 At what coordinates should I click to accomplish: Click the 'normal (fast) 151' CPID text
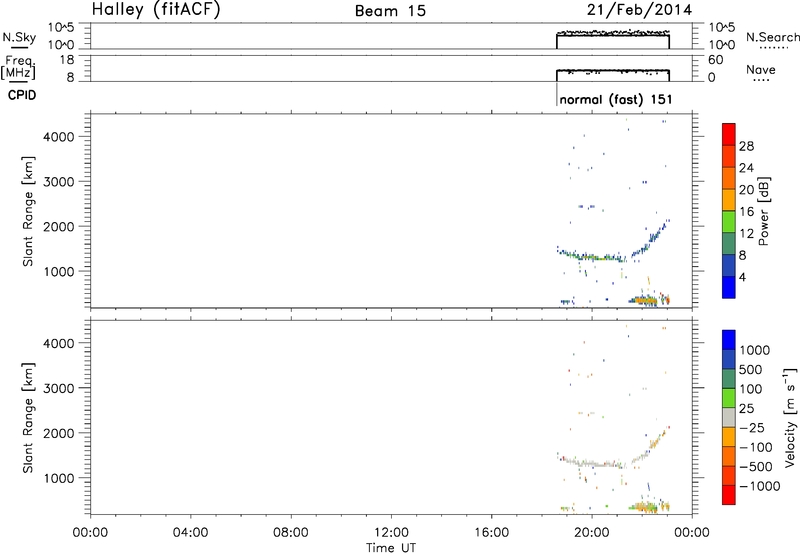616,99
